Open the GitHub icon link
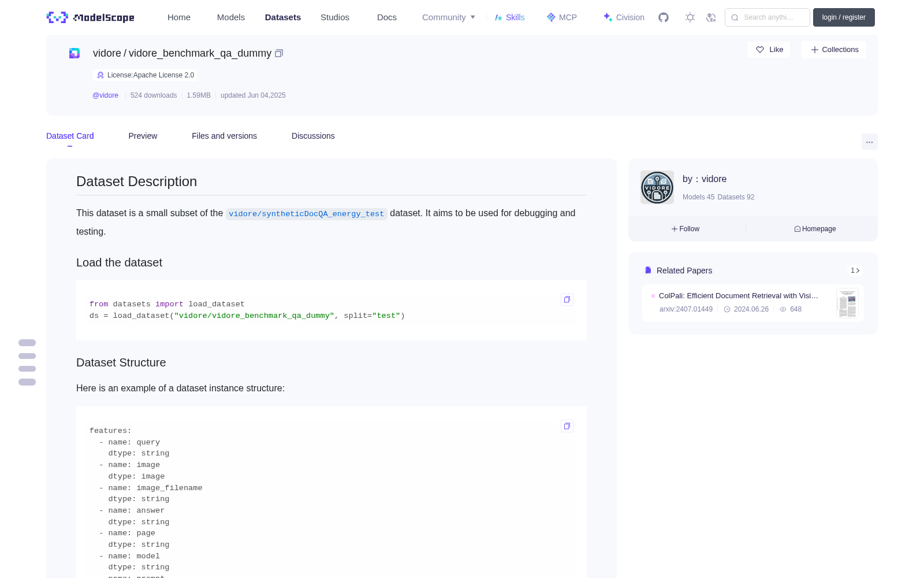The width and height of the screenshot is (924, 578). coord(664,17)
